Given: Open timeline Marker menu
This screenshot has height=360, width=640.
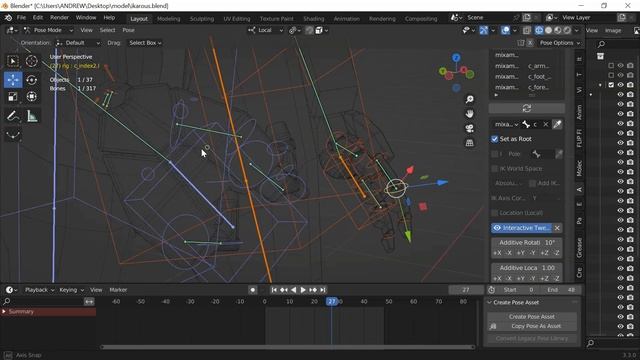Looking at the screenshot, I should pos(118,290).
